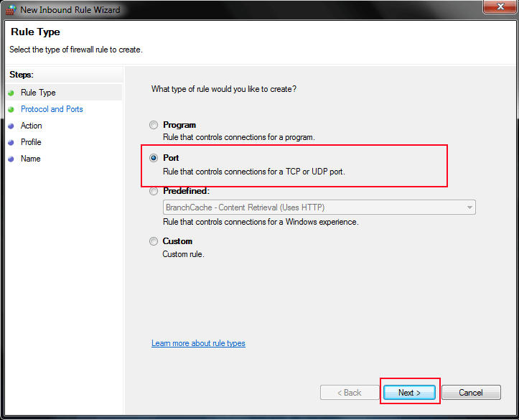This screenshot has width=519, height=420.
Task: Click the green bullet beside Rule Type
Action: 11,93
